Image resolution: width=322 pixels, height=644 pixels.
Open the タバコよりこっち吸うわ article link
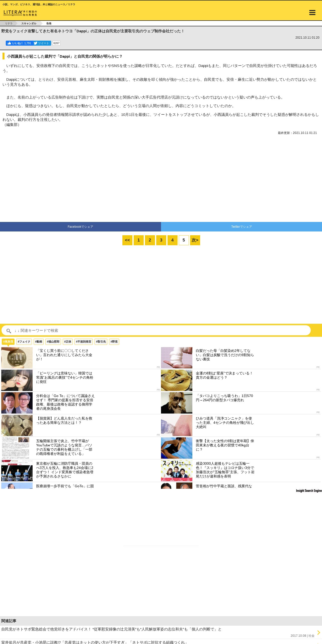pos(224,398)
